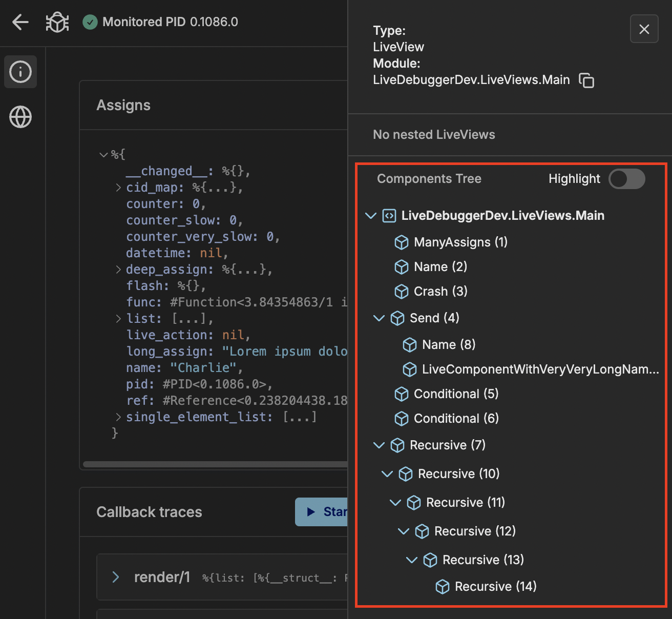Click the cube icon next to Recursive (11)

(x=414, y=503)
